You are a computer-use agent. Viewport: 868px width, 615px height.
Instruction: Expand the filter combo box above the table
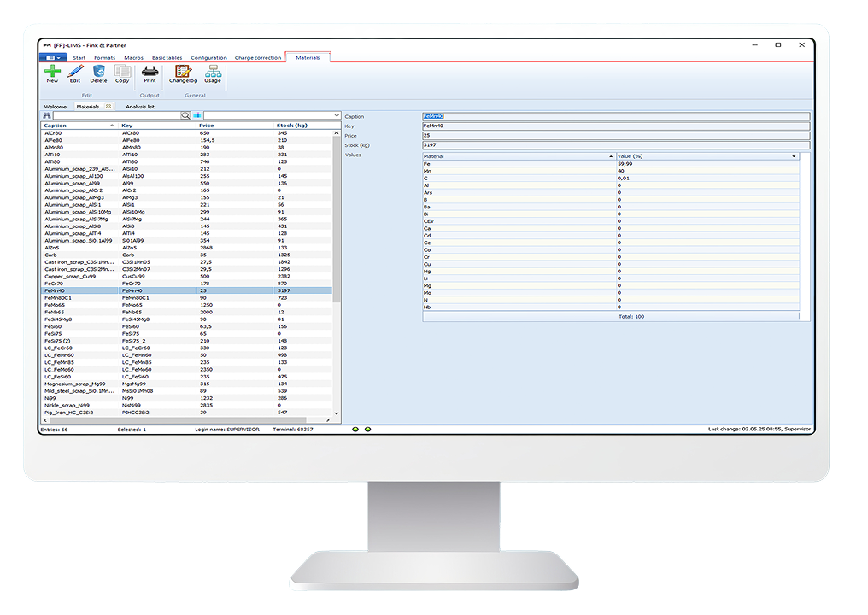click(x=337, y=115)
